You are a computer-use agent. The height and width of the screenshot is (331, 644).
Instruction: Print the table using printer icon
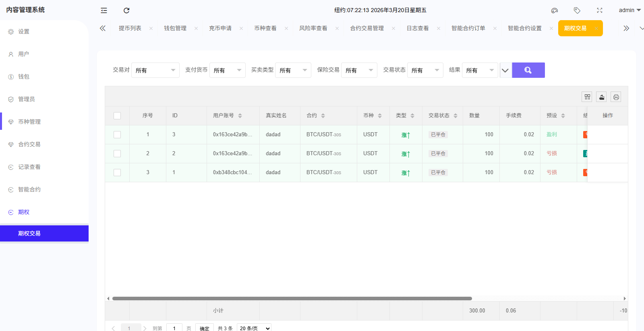coord(616,97)
